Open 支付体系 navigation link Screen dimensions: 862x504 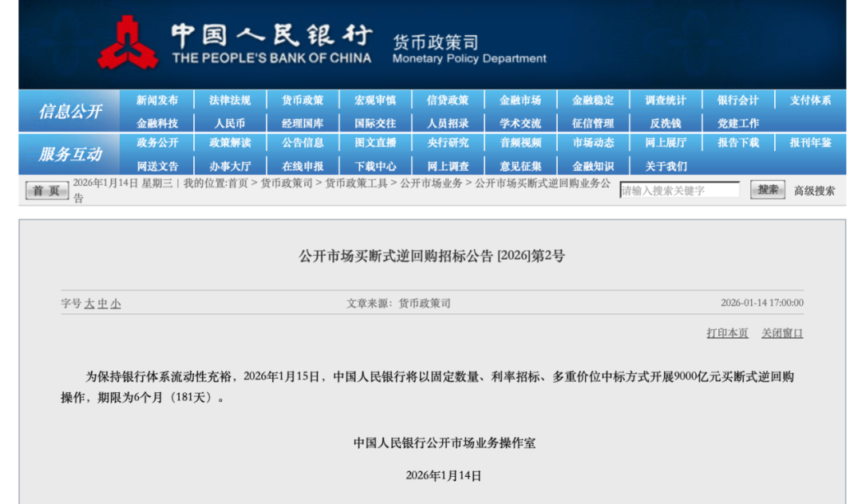click(810, 100)
